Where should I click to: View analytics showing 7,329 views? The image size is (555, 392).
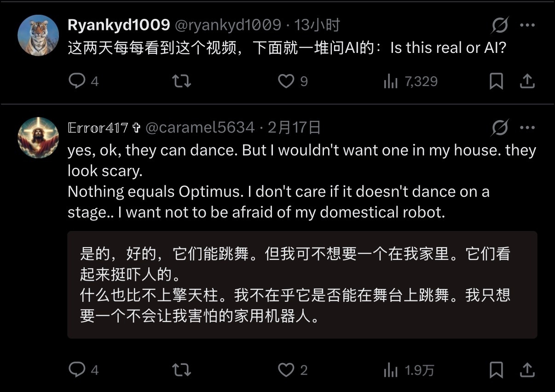pos(410,82)
